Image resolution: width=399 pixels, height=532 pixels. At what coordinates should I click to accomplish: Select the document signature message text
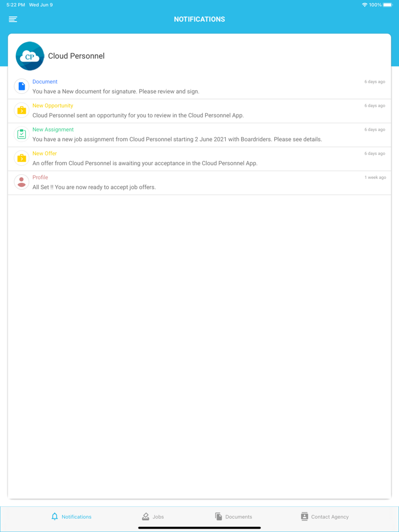coord(116,91)
